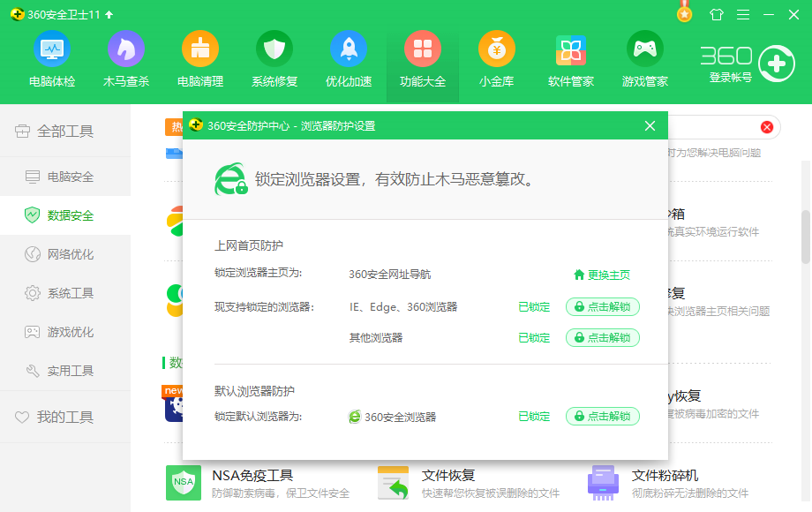Click 登录帐号 login button
The image size is (812, 512).
tap(731, 78)
